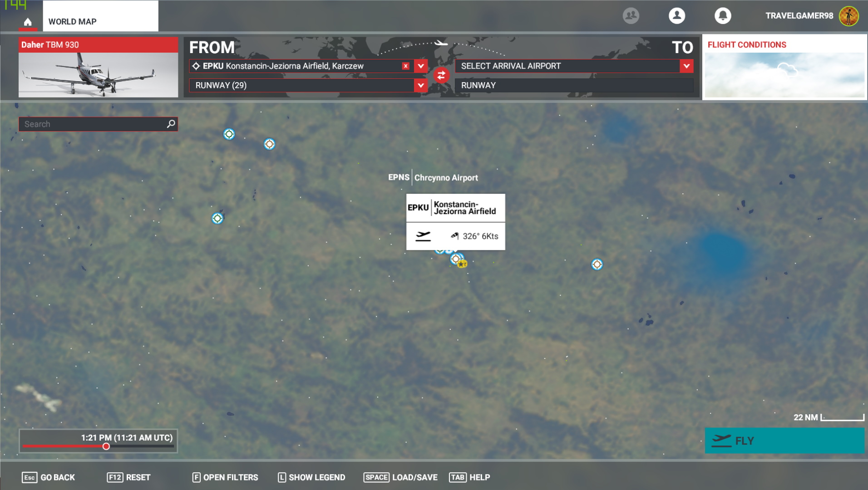Open the user profile icon
The width and height of the screenshot is (868, 490).
(676, 16)
